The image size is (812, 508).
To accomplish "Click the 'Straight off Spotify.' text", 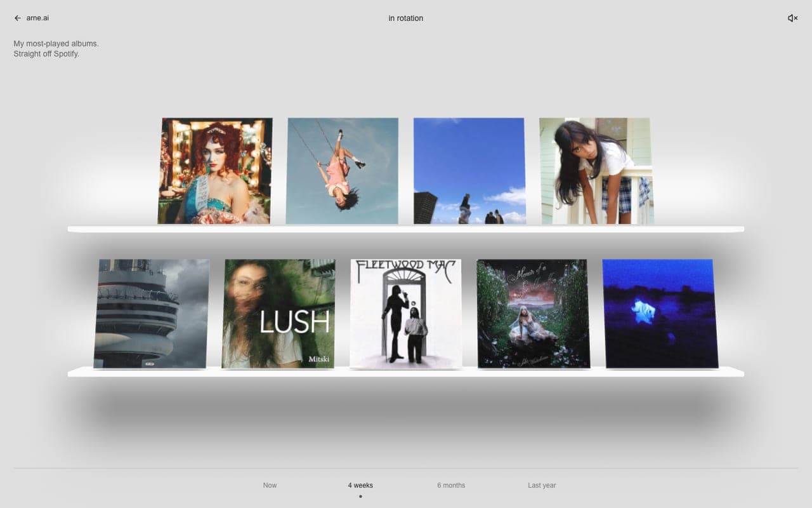I will [46, 54].
